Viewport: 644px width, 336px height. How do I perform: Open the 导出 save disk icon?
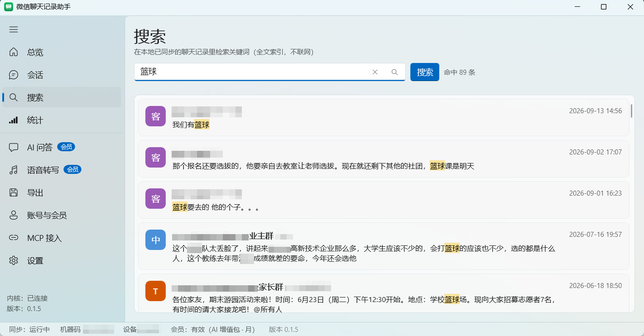point(14,192)
